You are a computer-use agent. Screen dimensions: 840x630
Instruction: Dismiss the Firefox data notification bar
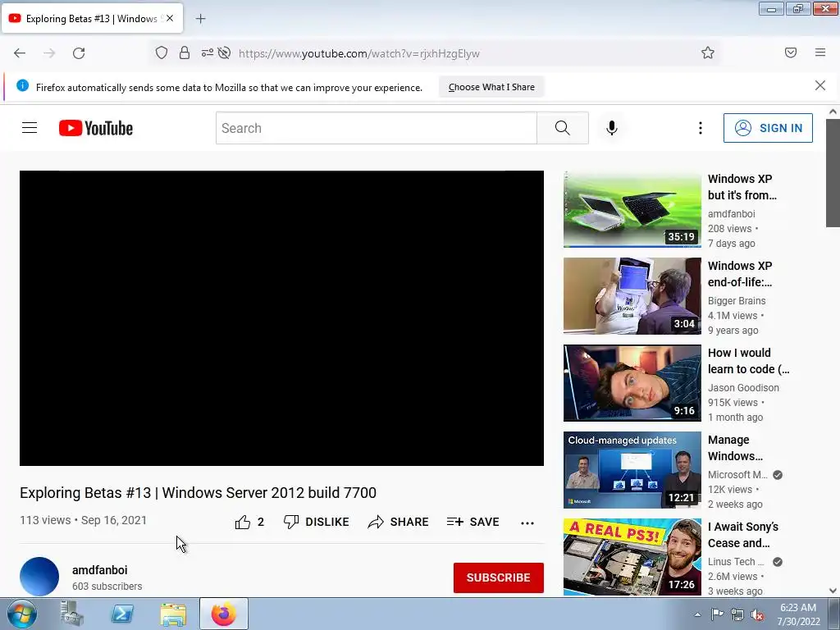point(820,85)
